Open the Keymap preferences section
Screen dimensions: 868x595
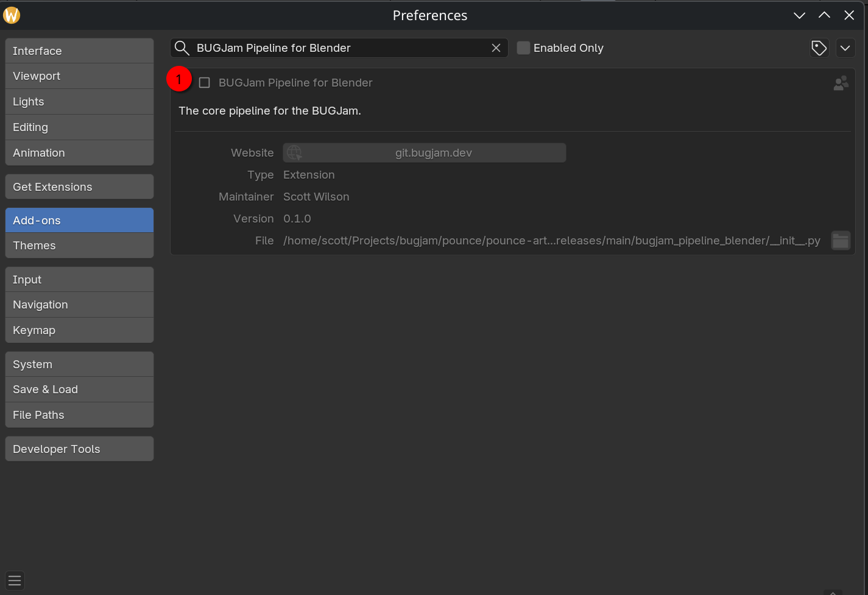tap(79, 330)
